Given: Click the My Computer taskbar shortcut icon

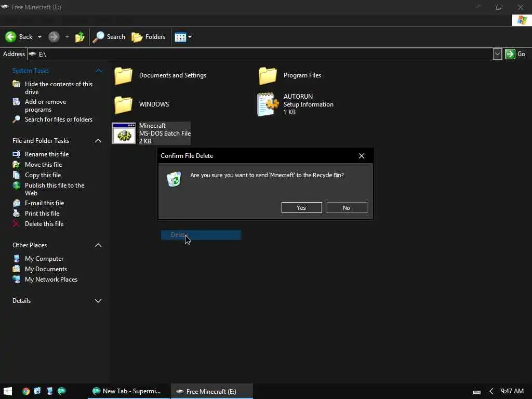Looking at the screenshot, I should pos(50,391).
